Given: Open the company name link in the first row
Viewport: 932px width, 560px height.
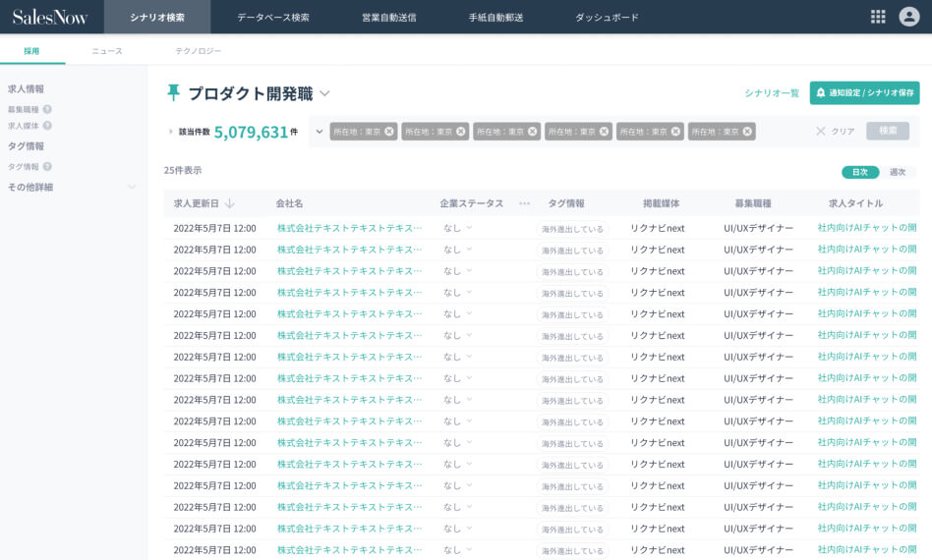Looking at the screenshot, I should tap(350, 228).
